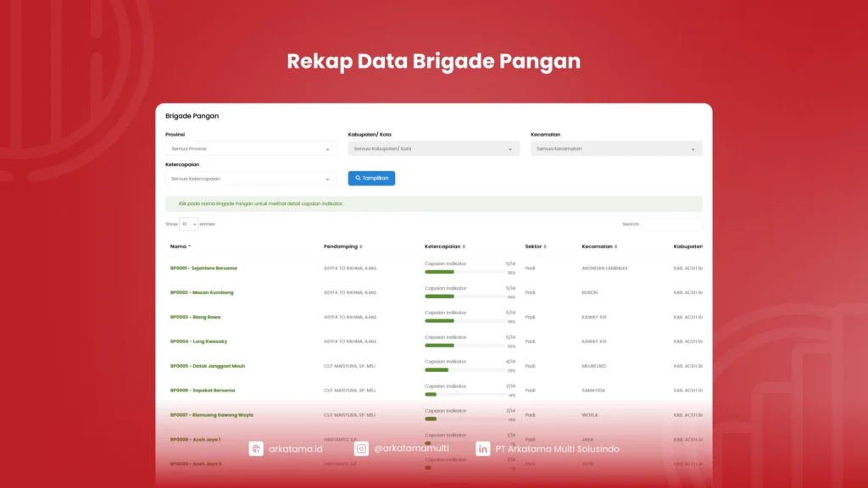
Task: Click the Tampilkan button
Action: [x=371, y=178]
